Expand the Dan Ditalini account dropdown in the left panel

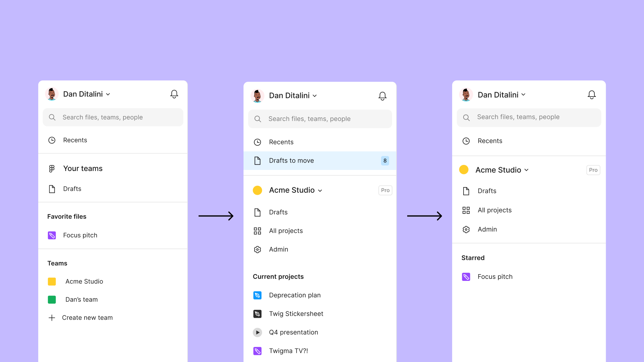tap(108, 95)
